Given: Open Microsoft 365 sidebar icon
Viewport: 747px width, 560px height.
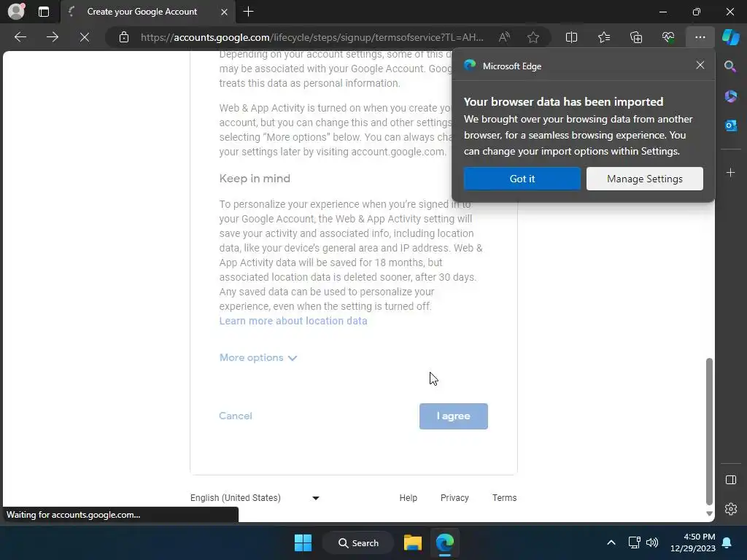Looking at the screenshot, I should click(730, 96).
